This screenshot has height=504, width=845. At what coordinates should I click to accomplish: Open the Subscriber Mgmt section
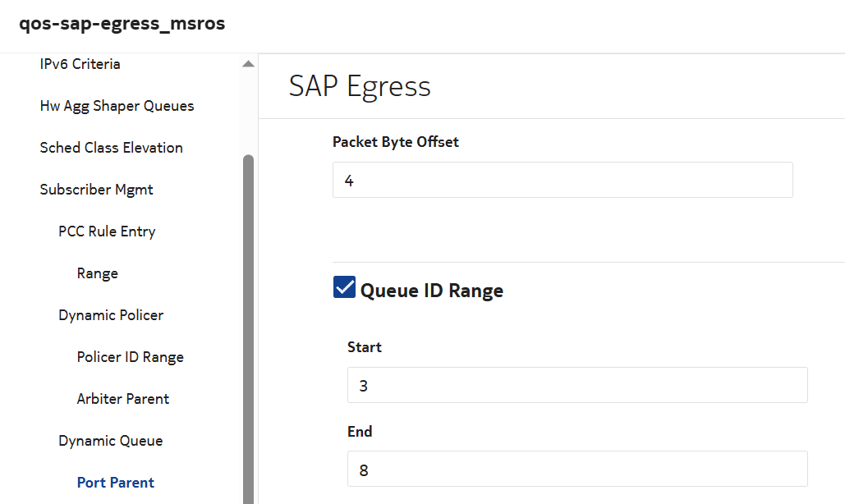pyautogui.click(x=96, y=190)
